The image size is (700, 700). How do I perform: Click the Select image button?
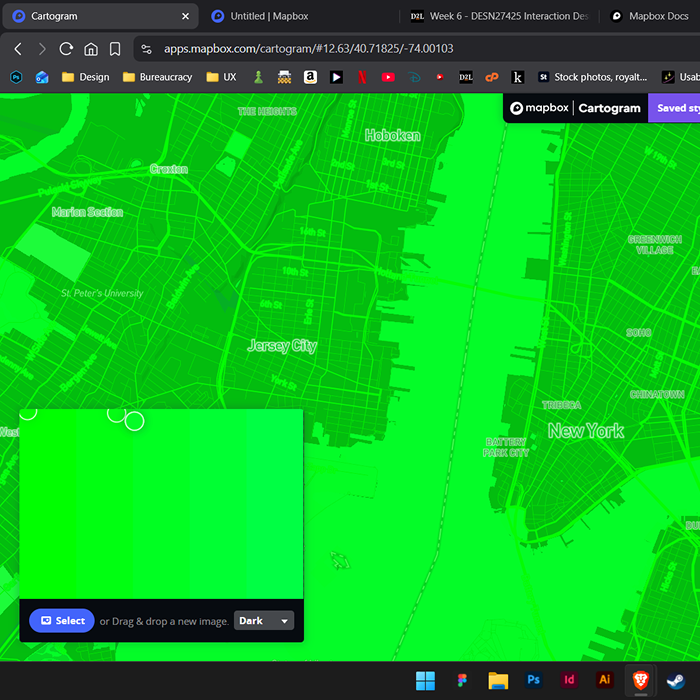tap(62, 621)
